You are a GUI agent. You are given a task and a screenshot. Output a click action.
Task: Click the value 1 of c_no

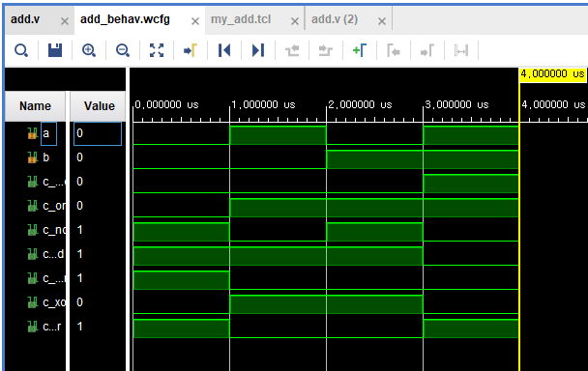point(79,230)
